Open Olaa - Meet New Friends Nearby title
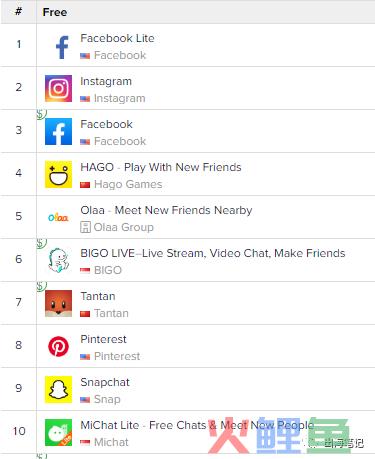Viewport: 375px width, 459px height. coord(166,210)
